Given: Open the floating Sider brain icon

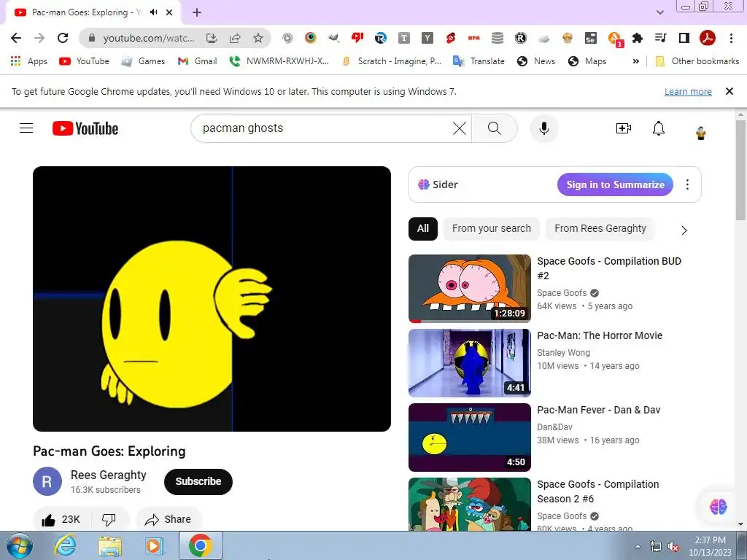Looking at the screenshot, I should [x=718, y=507].
